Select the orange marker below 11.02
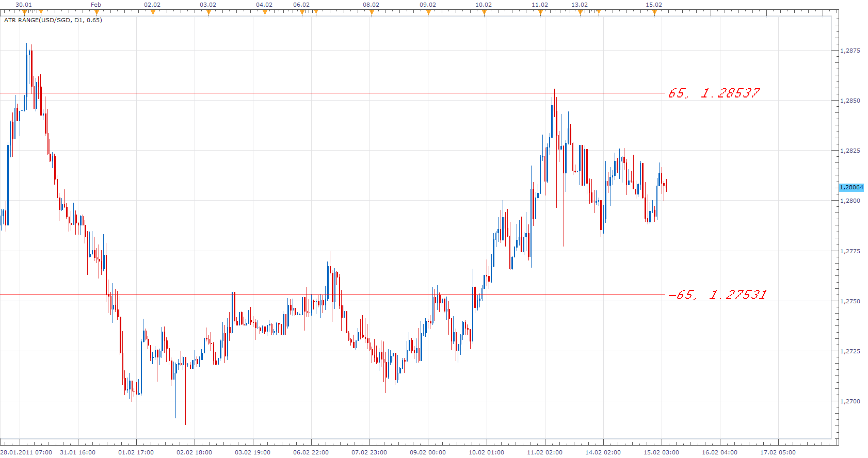Screen dimensions: 868x458 click(540, 12)
